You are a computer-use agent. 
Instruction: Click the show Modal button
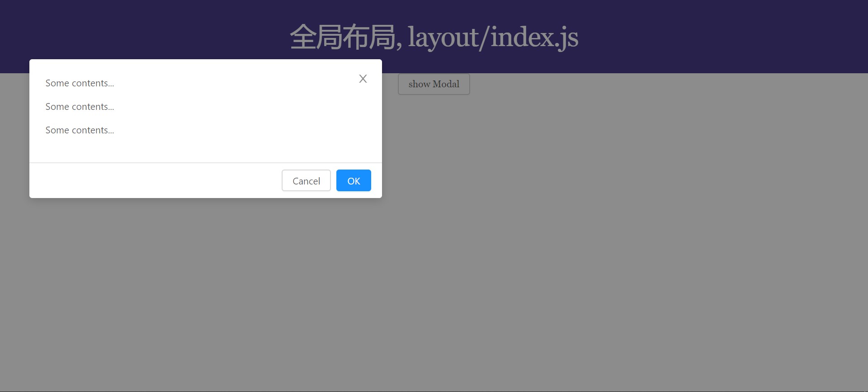coord(434,84)
